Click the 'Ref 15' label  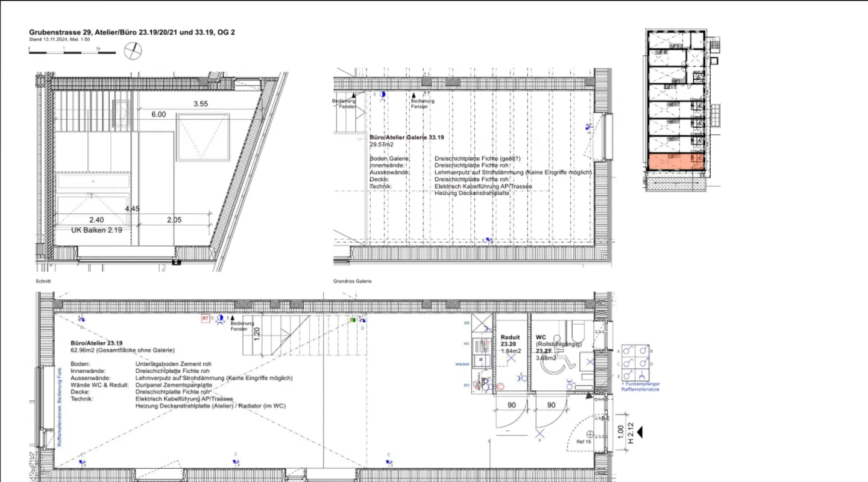[583, 443]
